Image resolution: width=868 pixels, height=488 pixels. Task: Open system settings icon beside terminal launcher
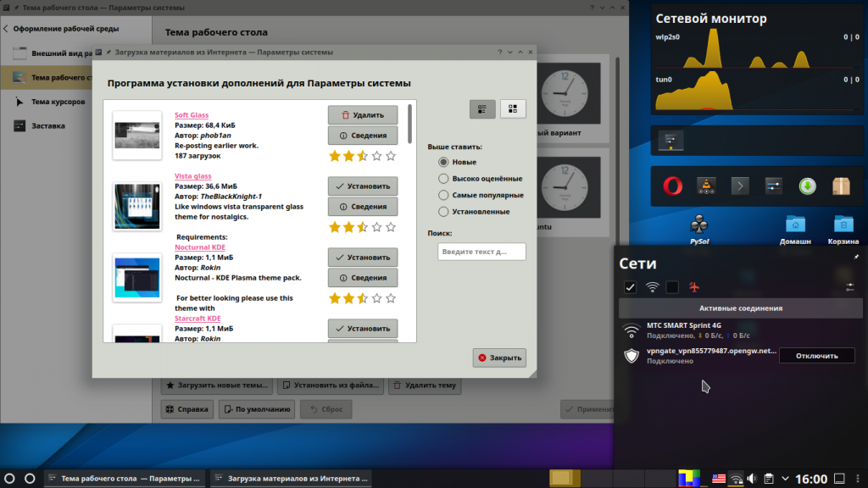[773, 186]
